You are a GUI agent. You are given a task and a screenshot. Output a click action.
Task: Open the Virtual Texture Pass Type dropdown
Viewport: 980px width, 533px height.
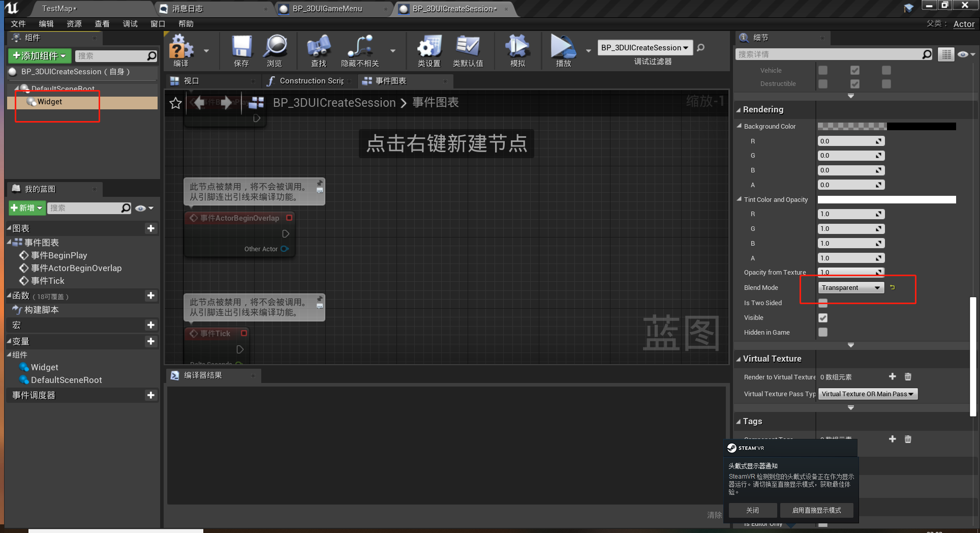[867, 393]
